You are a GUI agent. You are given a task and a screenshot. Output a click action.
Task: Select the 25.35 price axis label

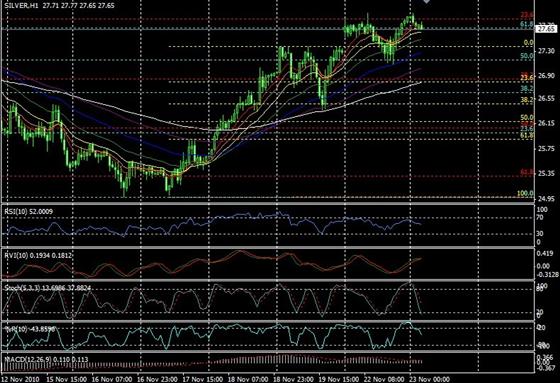point(546,174)
